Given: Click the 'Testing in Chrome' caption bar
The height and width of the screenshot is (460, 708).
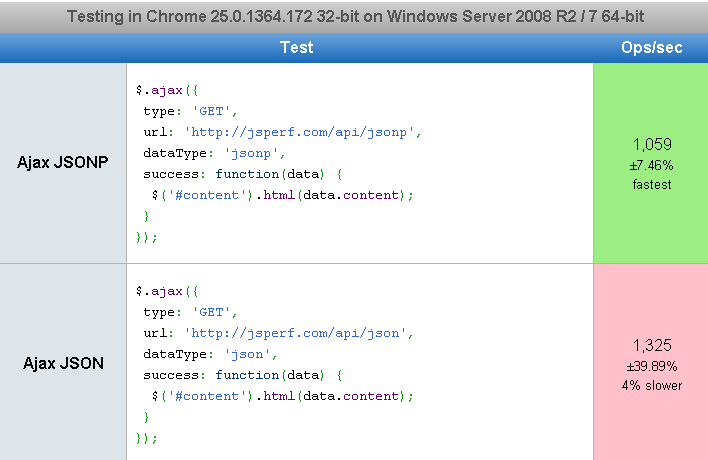Looking at the screenshot, I should (354, 16).
